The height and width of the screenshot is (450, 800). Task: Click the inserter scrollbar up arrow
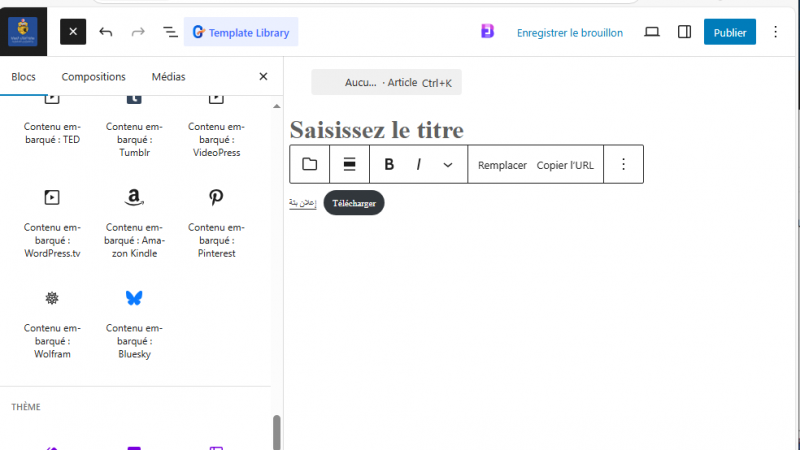coord(277,106)
